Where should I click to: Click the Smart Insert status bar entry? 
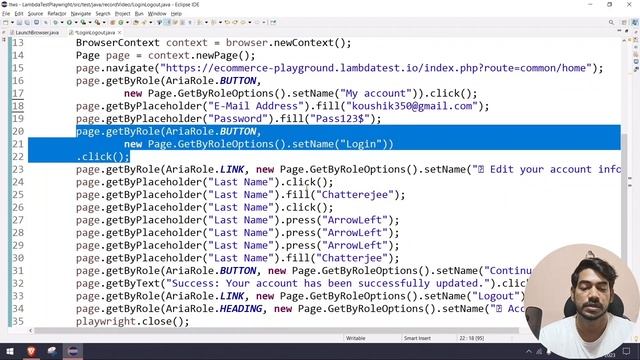[x=417, y=338]
